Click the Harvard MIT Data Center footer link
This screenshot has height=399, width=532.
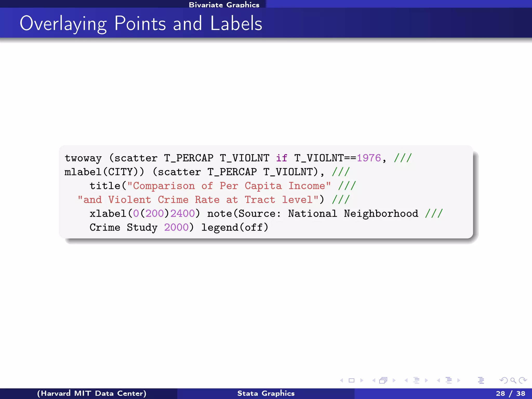coord(92,393)
